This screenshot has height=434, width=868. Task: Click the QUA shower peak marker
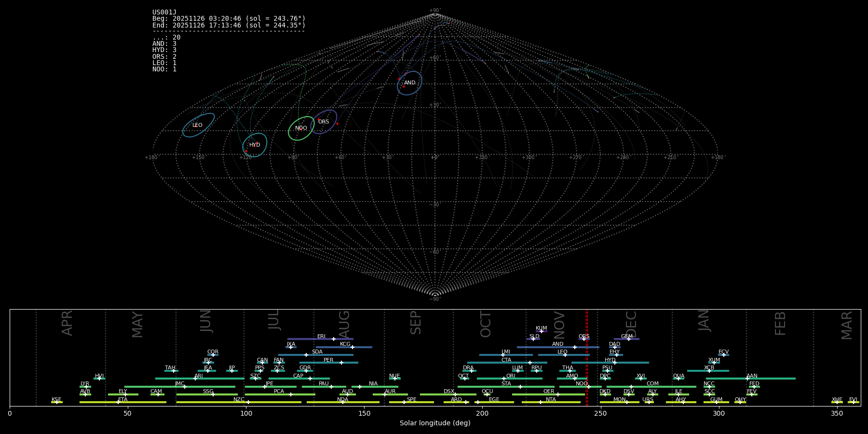point(678,379)
